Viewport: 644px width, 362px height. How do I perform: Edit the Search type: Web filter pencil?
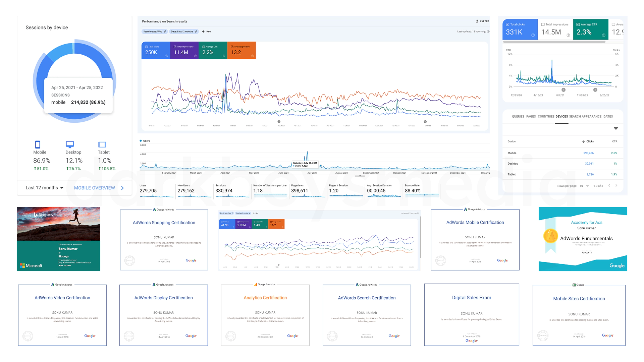click(x=165, y=32)
